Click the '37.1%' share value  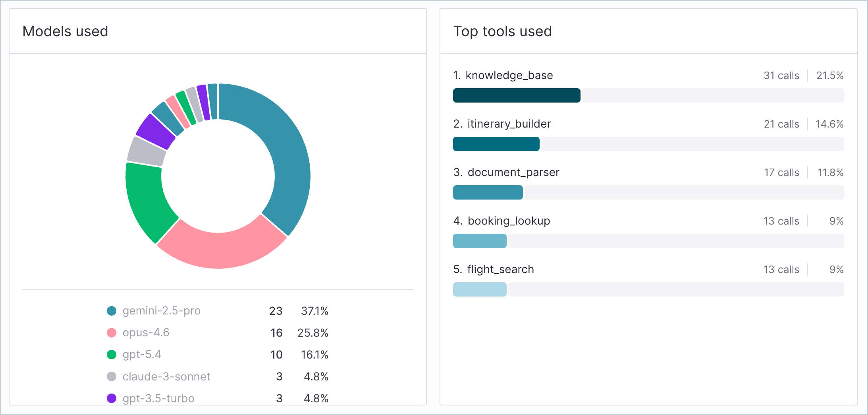[314, 311]
